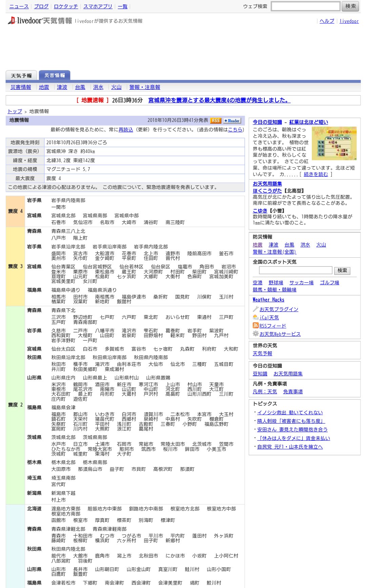Screen dimensions: 366x588
Task: Open topic イノシシ救出 動いてくれない
Action: tap(290, 412)
